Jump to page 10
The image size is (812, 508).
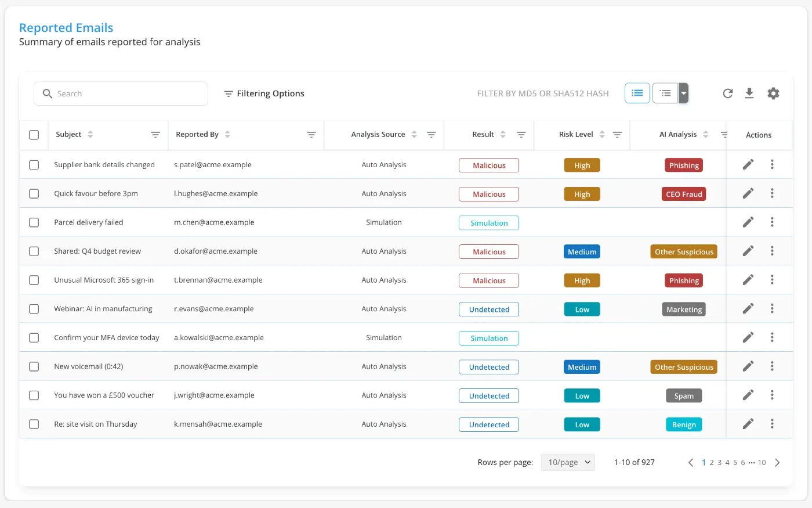(762, 463)
